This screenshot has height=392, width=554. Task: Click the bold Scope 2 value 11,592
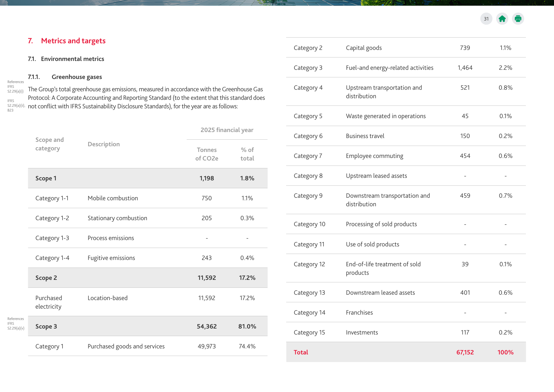click(x=207, y=278)
